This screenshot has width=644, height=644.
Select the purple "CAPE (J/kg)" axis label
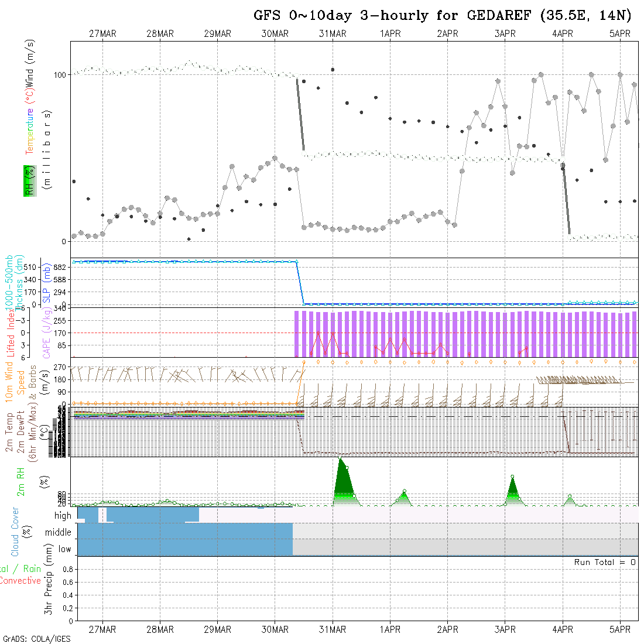coord(46,334)
